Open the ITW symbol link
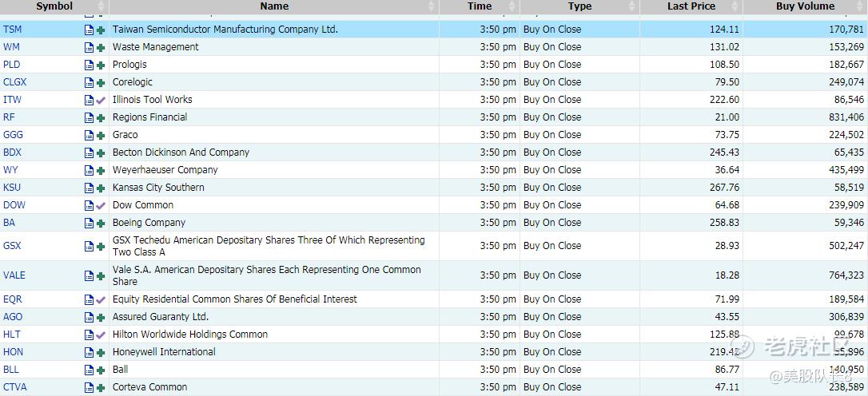868x396 pixels. tap(12, 100)
